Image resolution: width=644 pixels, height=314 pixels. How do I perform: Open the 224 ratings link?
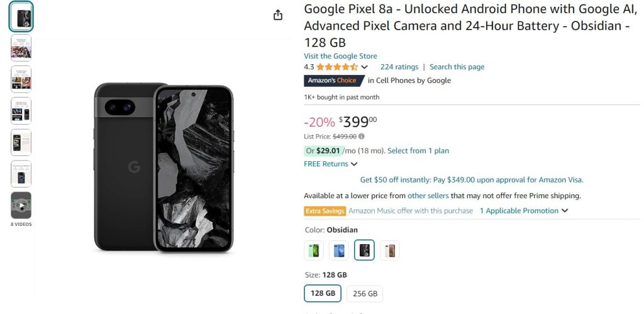tap(399, 67)
